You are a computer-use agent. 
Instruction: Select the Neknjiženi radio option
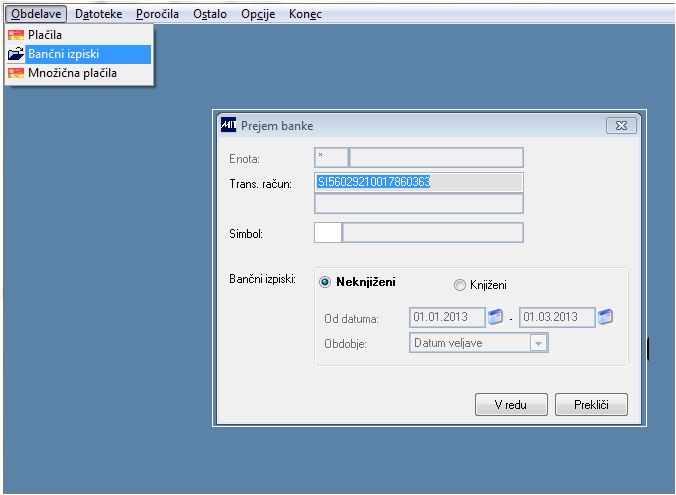325,282
